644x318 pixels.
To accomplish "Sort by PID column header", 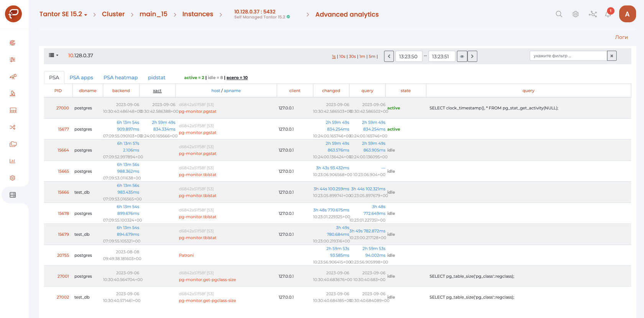I will (58, 91).
